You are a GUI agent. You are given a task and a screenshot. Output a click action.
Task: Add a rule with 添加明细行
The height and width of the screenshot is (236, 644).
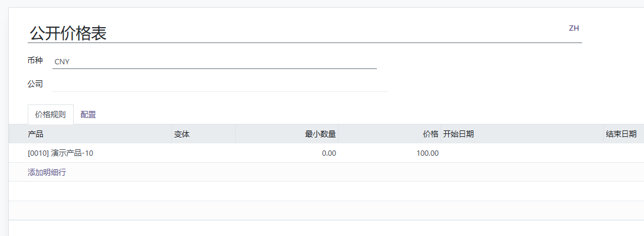[47, 172]
